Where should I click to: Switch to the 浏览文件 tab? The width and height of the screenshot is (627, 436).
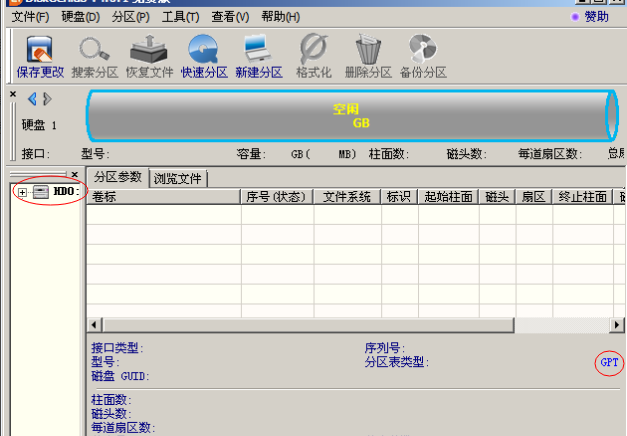click(178, 179)
